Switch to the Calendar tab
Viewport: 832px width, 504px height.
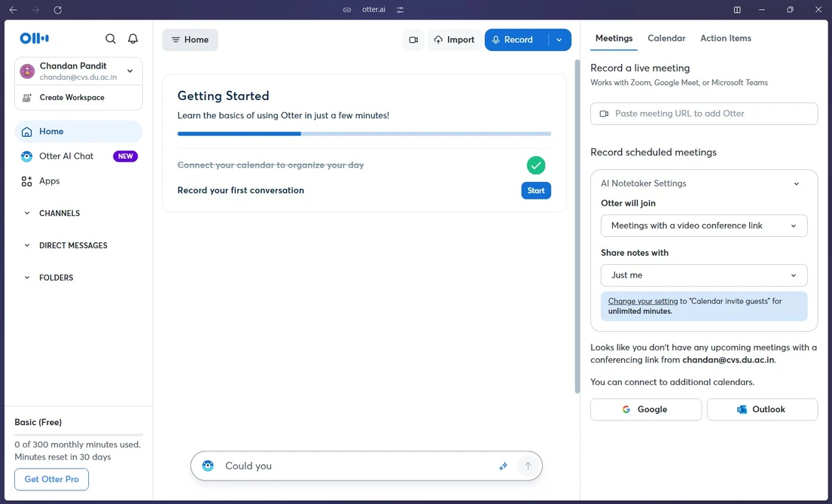666,38
